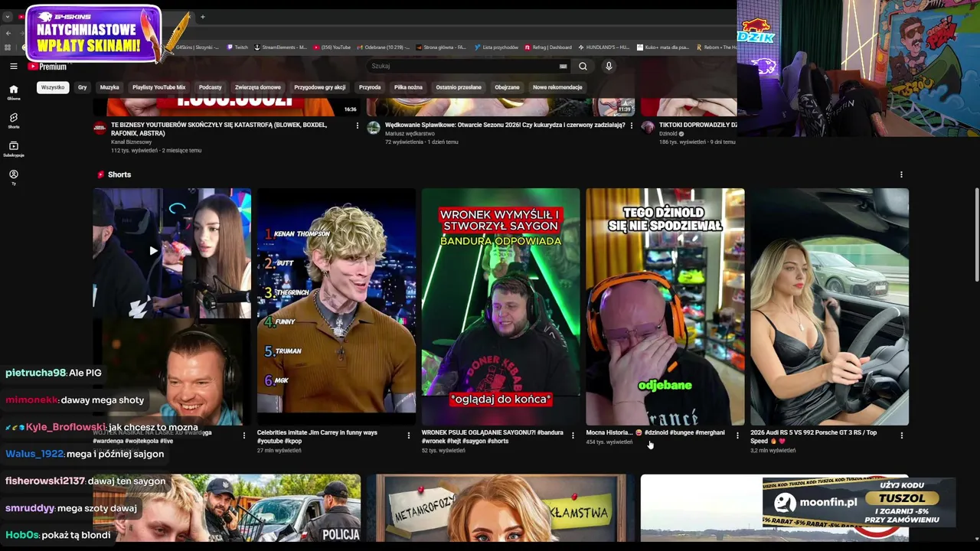This screenshot has height=551, width=980.
Task: Open a new browser tab with plus
Action: pyautogui.click(x=203, y=17)
